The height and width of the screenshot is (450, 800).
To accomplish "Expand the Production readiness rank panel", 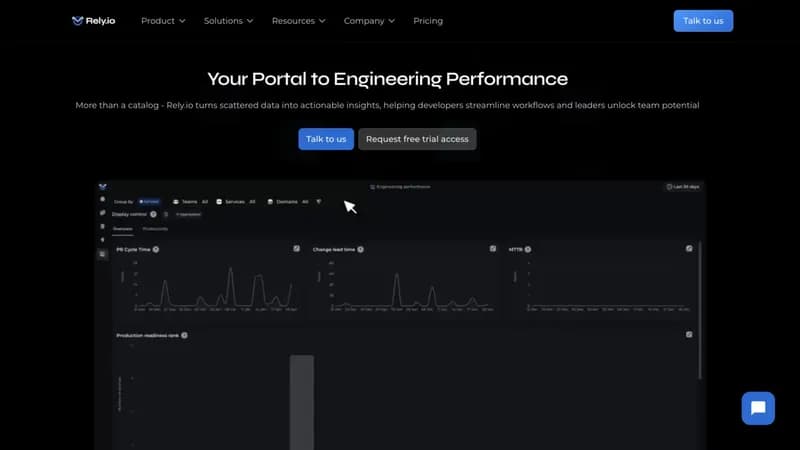I will pyautogui.click(x=689, y=335).
